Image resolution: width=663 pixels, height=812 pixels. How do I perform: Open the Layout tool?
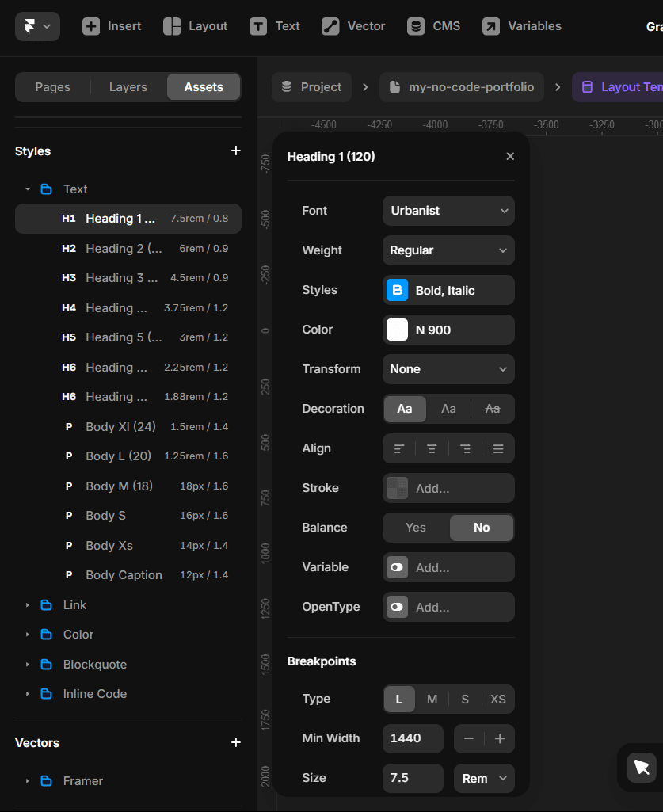coord(196,26)
